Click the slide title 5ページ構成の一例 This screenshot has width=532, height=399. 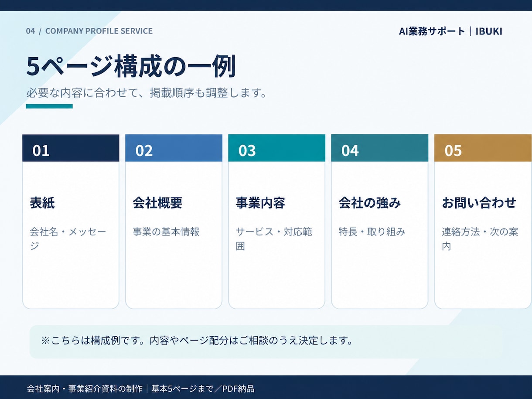click(x=131, y=67)
